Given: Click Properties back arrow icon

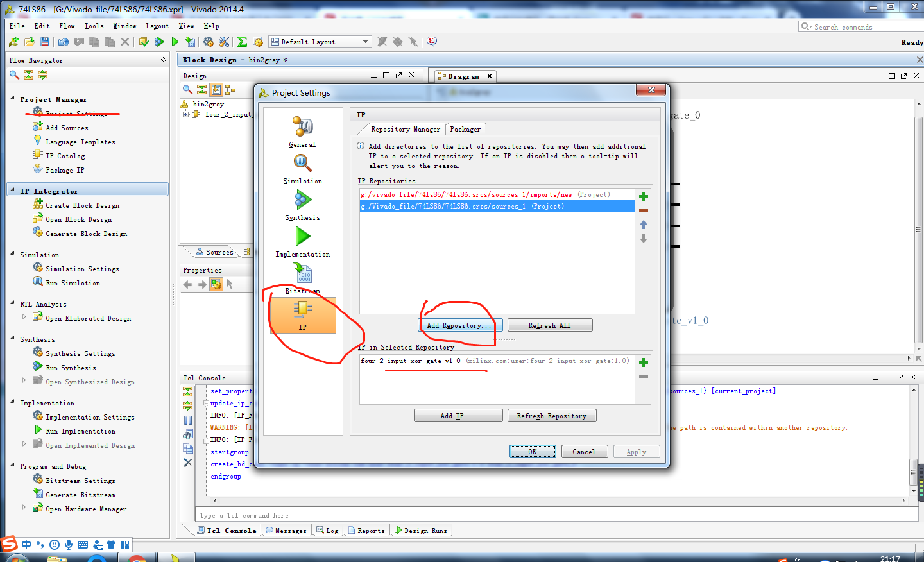Looking at the screenshot, I should click(188, 284).
